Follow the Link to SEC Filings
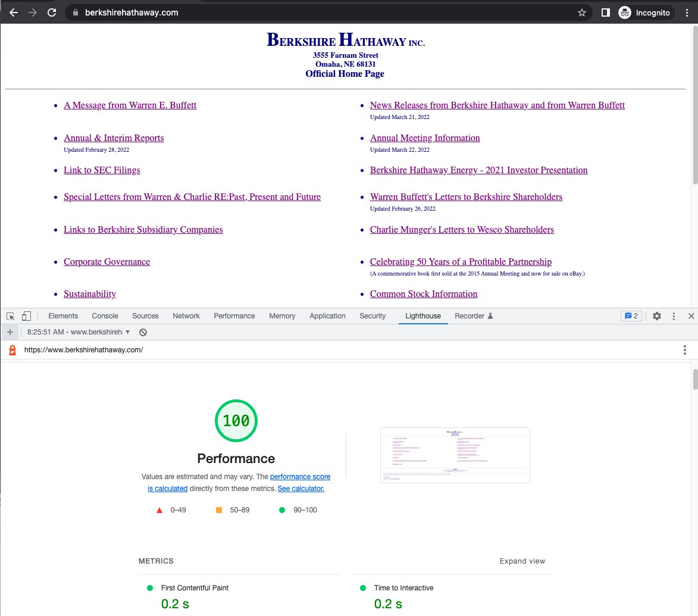698x616 pixels. [102, 170]
